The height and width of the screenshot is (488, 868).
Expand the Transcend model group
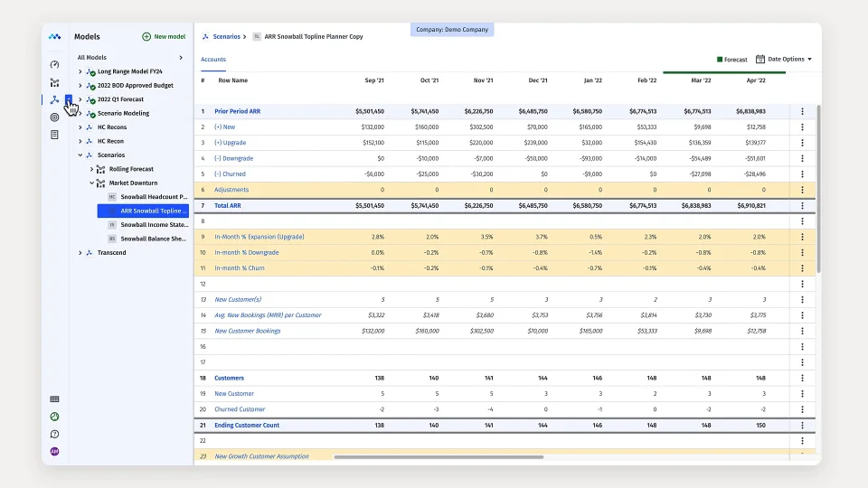80,253
